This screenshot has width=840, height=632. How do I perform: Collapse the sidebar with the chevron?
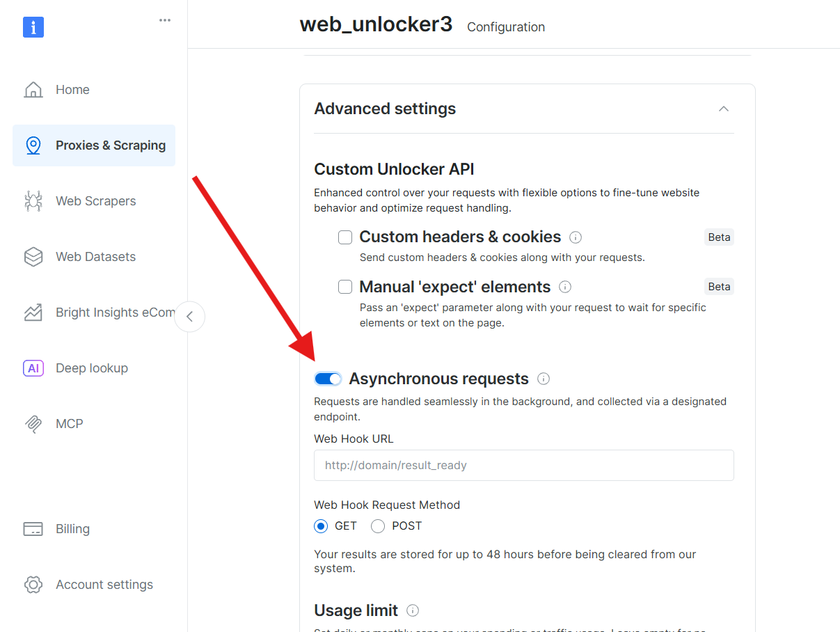tap(189, 317)
